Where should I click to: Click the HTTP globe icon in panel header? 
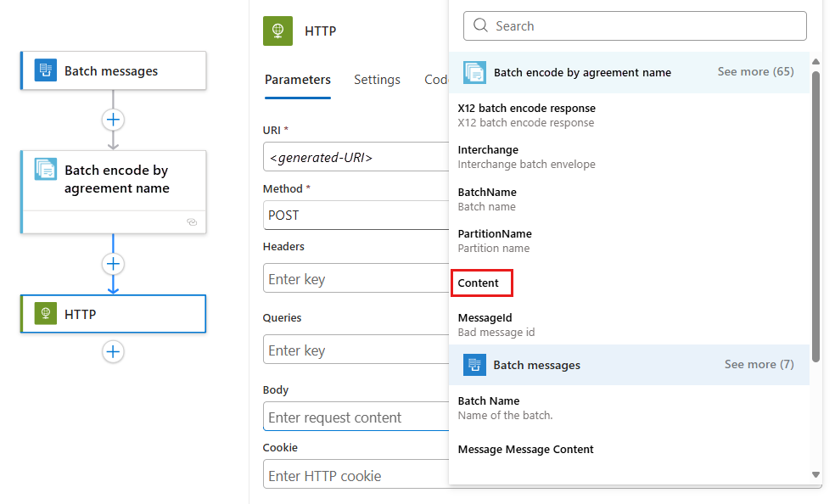[277, 31]
